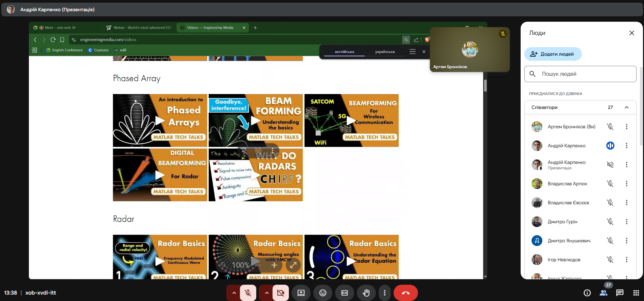The height and width of the screenshot is (301, 644).
Task: Click the present screen icon
Action: click(x=301, y=293)
